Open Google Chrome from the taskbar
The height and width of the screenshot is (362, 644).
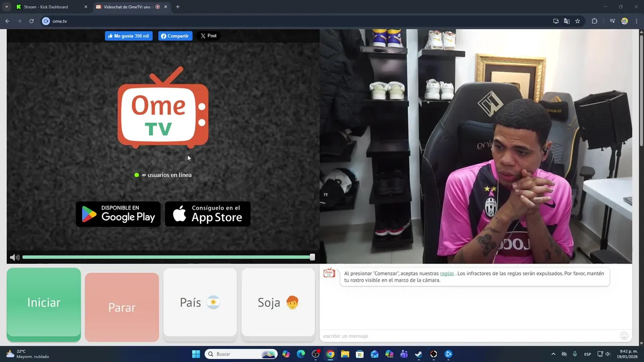(330, 354)
